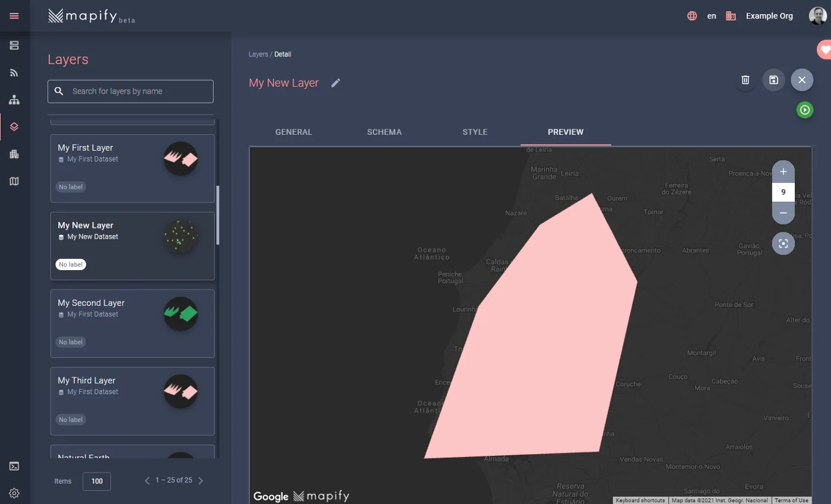Viewport: 831px width, 504px height.
Task: Click the Detail breadcrumb text
Action: [283, 54]
